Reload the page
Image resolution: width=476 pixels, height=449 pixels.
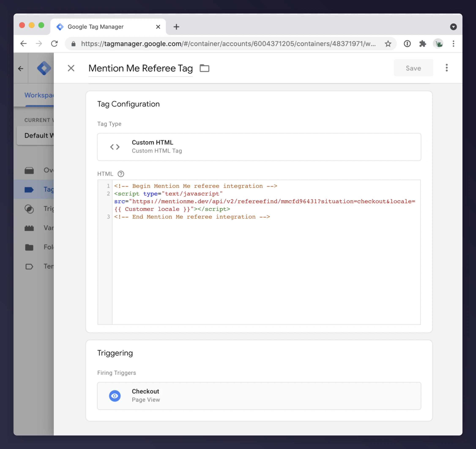tap(54, 44)
